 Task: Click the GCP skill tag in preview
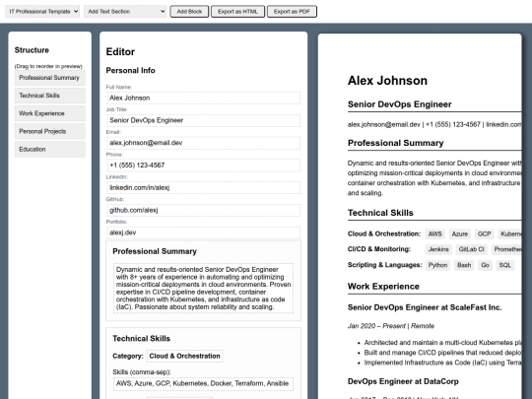click(x=484, y=234)
